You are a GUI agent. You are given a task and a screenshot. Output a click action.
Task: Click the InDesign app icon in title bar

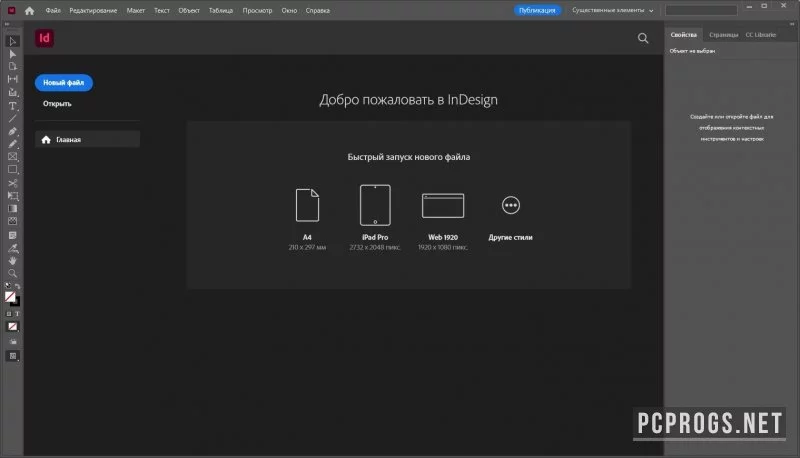tap(11, 10)
